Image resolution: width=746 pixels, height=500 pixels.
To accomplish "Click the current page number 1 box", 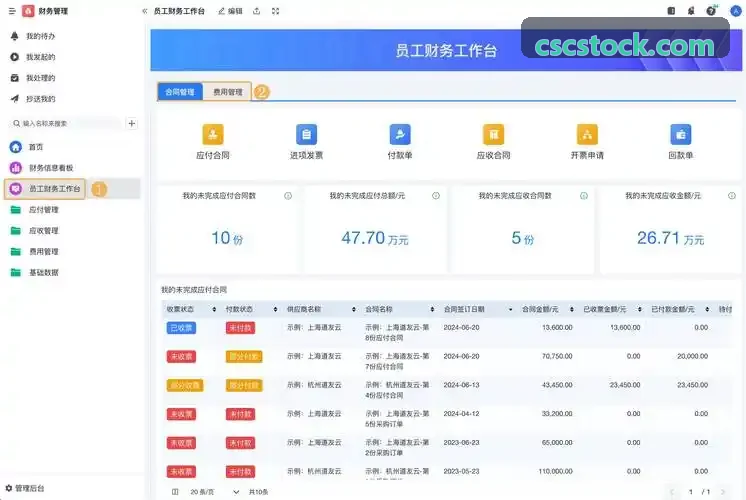I will 690,492.
